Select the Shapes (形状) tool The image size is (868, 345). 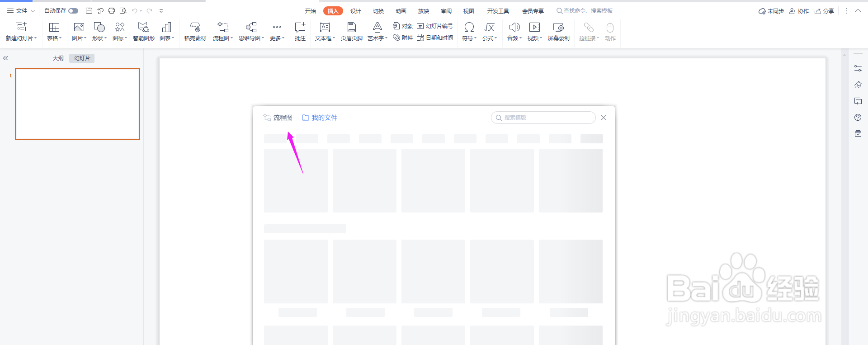coord(99,32)
